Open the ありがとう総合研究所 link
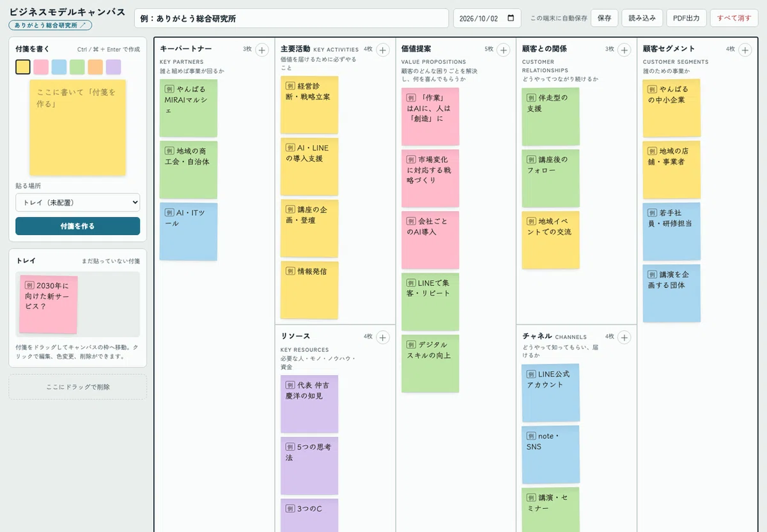This screenshot has width=767, height=532. tap(50, 26)
